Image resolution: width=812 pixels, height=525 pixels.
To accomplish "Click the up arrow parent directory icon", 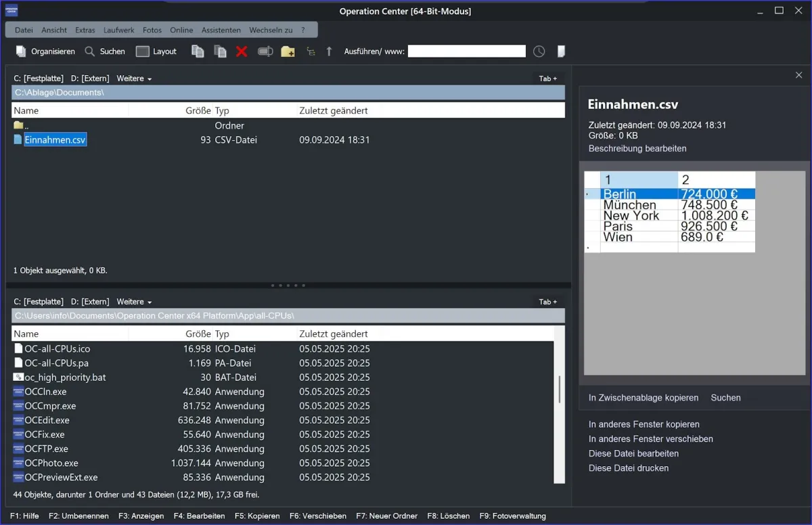I will point(330,51).
